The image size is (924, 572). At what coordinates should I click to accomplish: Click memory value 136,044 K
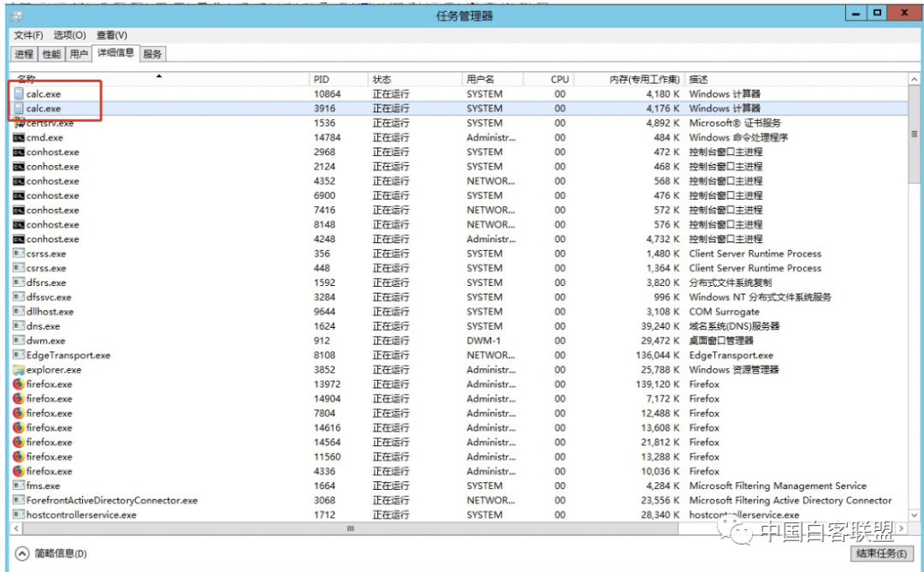click(x=658, y=355)
